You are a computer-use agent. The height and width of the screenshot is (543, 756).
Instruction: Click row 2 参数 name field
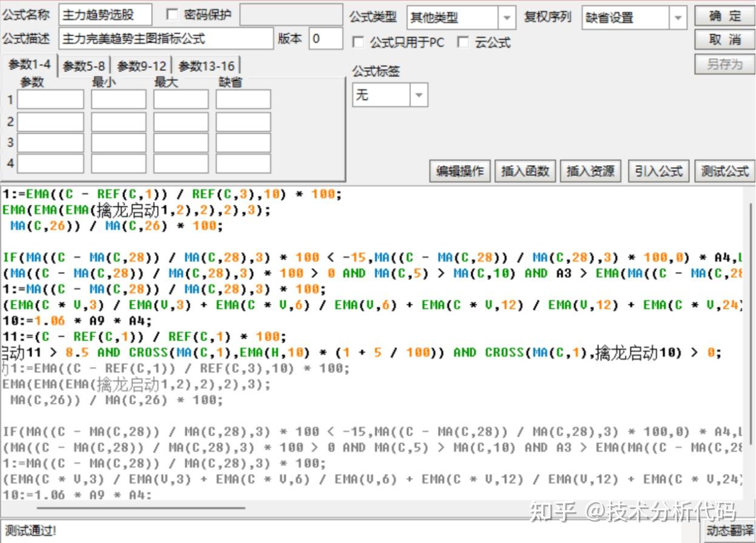click(x=50, y=121)
